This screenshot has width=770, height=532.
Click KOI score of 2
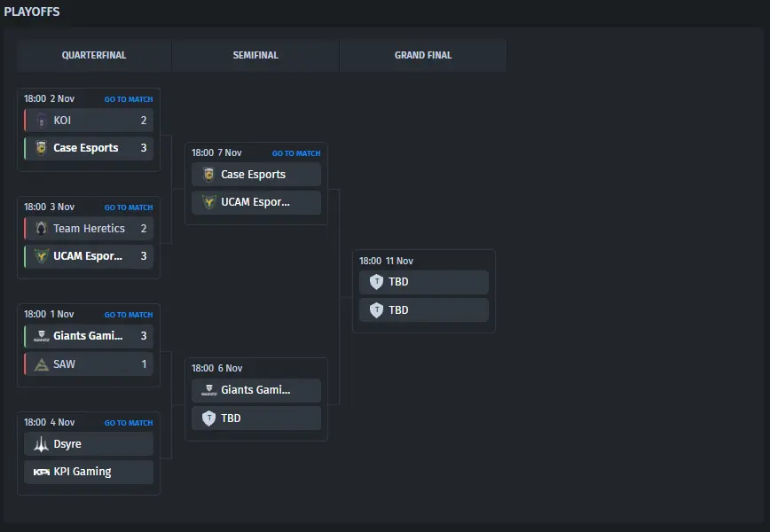pos(144,121)
